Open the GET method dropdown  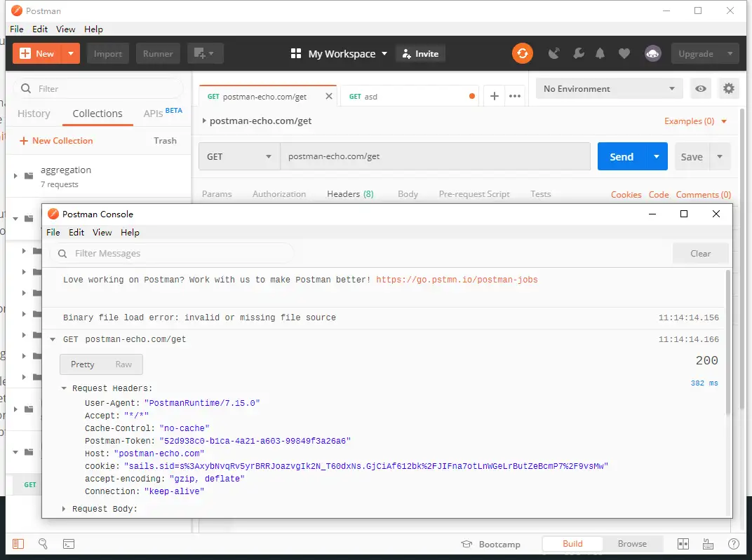(x=239, y=157)
